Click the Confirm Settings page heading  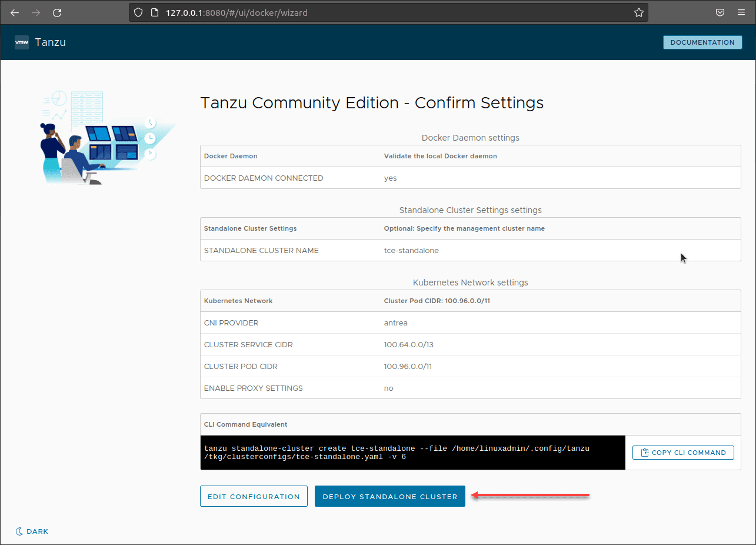tap(372, 103)
